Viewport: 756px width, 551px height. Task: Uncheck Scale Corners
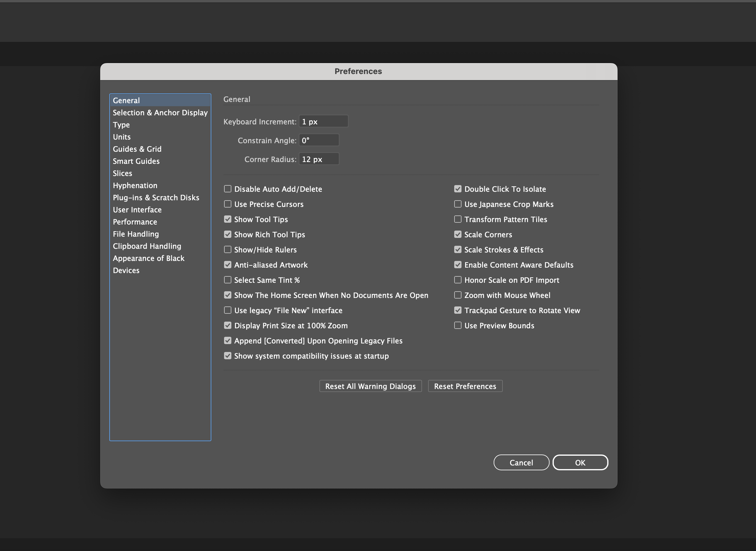(x=458, y=234)
